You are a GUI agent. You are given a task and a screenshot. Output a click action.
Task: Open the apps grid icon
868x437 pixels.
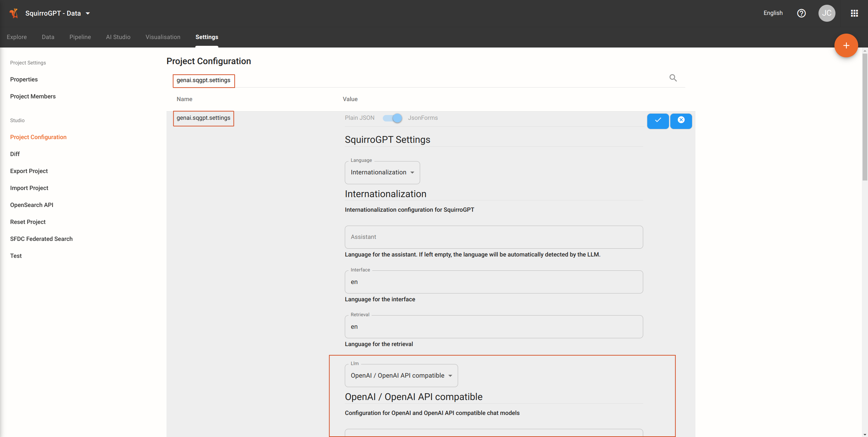(x=854, y=13)
